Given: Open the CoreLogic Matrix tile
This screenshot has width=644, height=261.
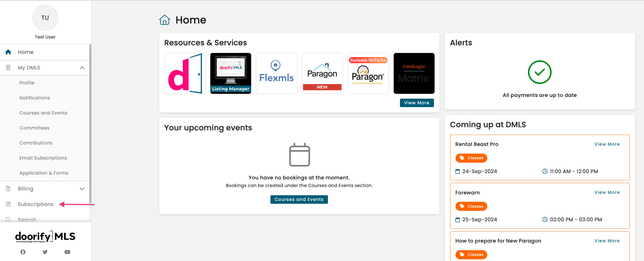Looking at the screenshot, I should pos(414,73).
